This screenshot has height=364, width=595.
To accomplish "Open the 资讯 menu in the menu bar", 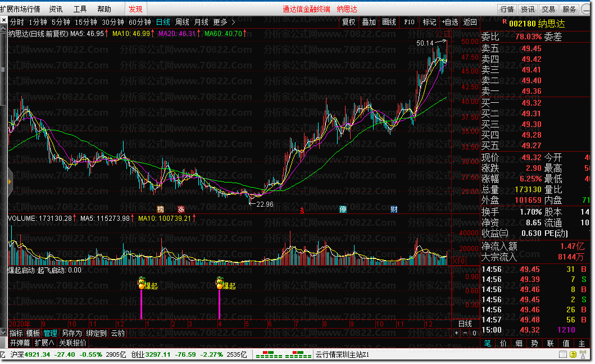I will click(x=56, y=9).
